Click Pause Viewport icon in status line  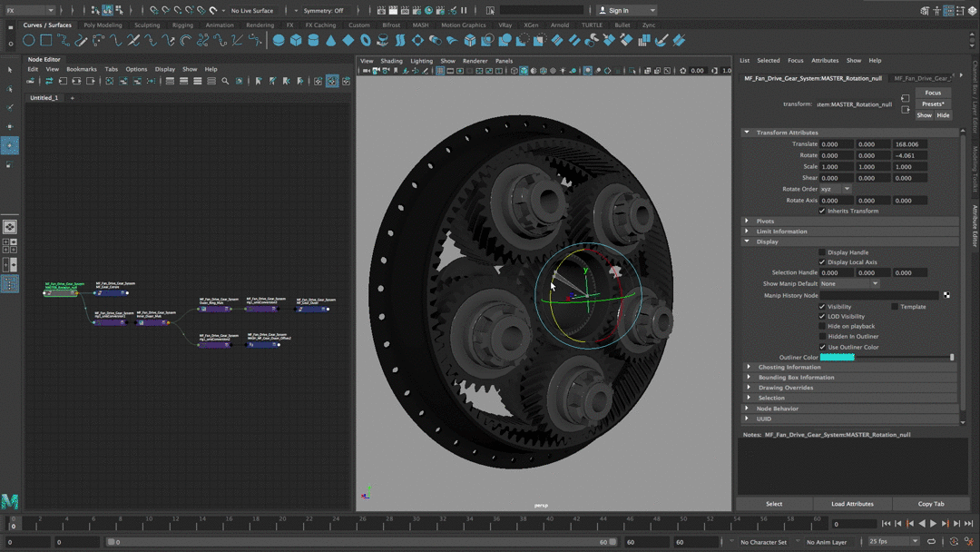click(x=464, y=10)
